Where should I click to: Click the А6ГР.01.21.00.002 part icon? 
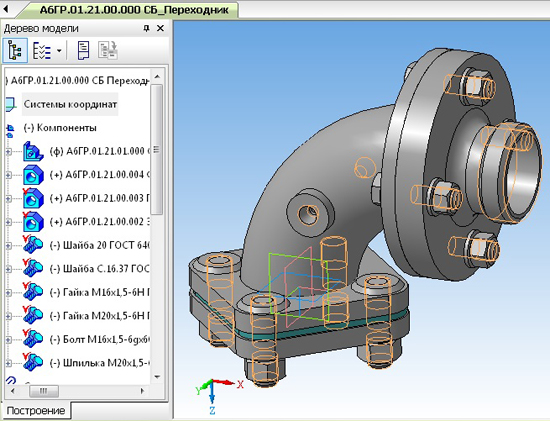click(33, 222)
